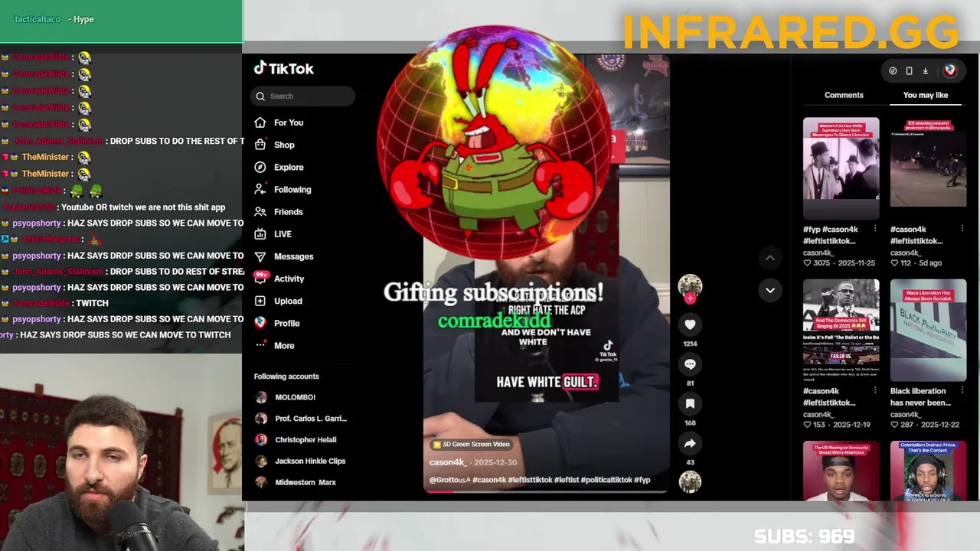
Task: Click the cason4k_ username on video
Action: click(448, 462)
